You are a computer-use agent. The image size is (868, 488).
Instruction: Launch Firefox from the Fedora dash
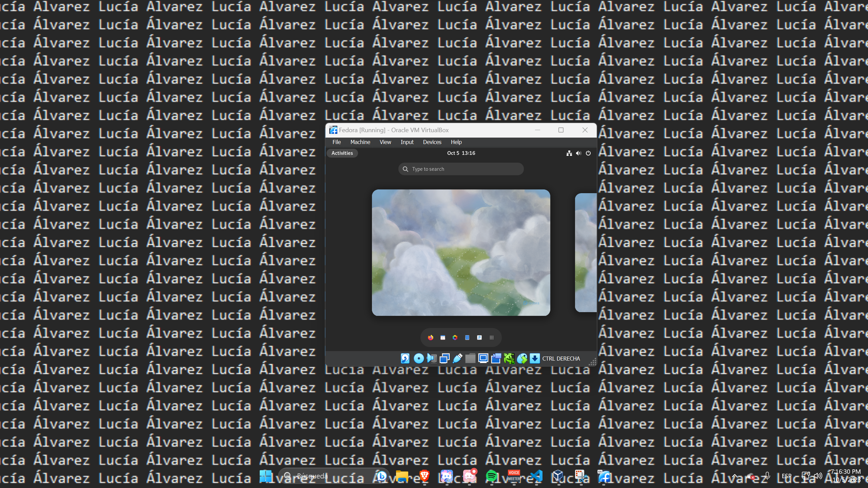click(x=431, y=338)
